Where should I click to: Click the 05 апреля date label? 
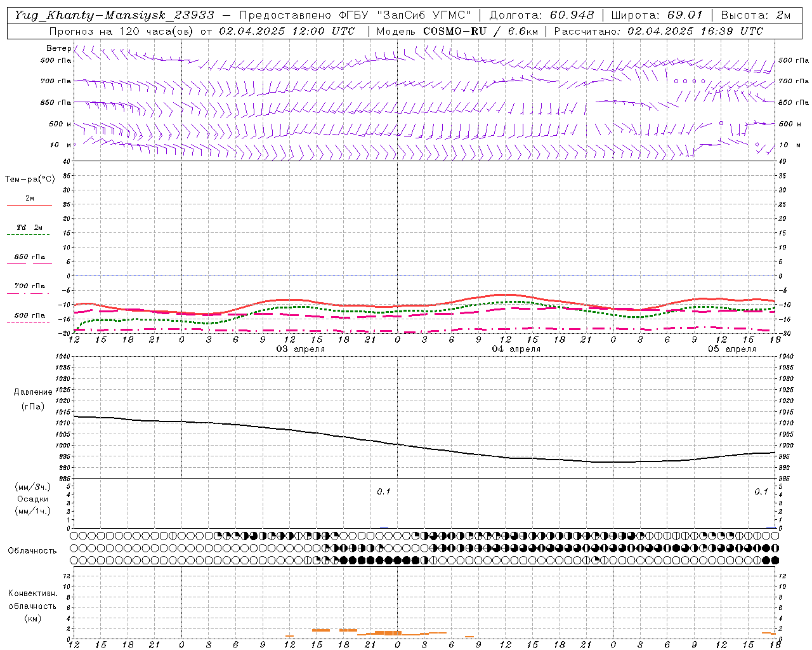point(732,348)
